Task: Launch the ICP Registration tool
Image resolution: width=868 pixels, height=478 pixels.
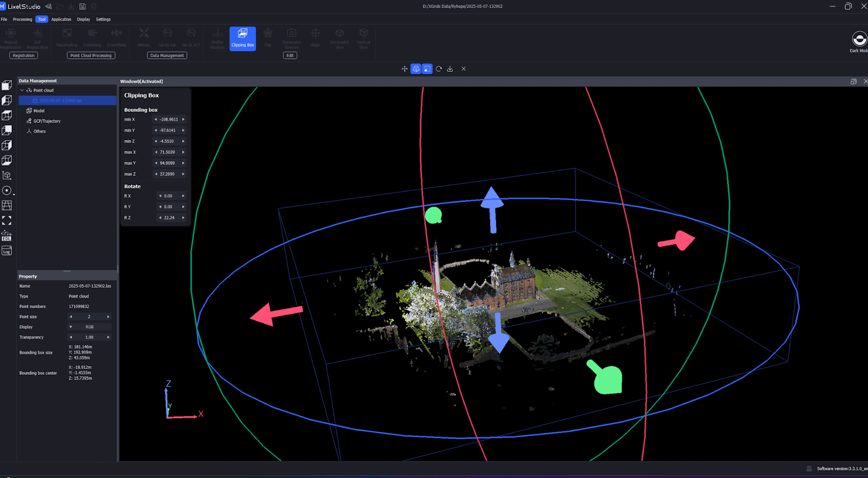Action: (38, 38)
